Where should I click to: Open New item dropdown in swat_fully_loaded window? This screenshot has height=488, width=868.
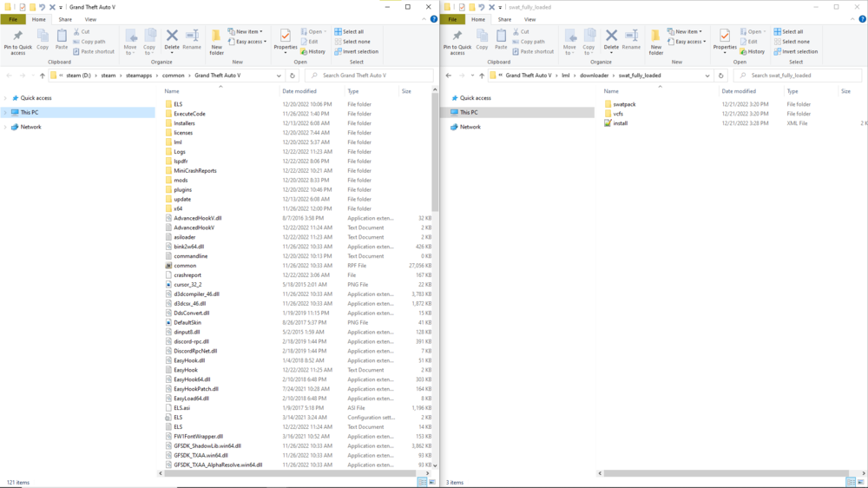[685, 31]
